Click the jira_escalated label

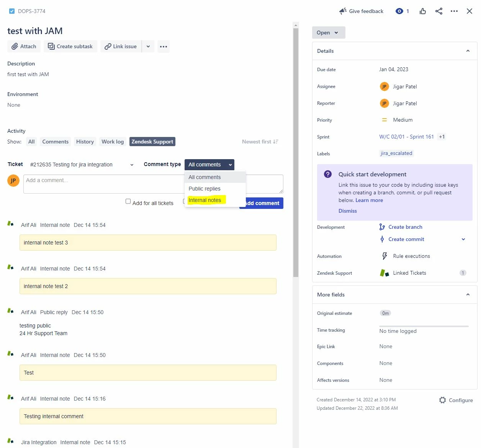click(396, 153)
